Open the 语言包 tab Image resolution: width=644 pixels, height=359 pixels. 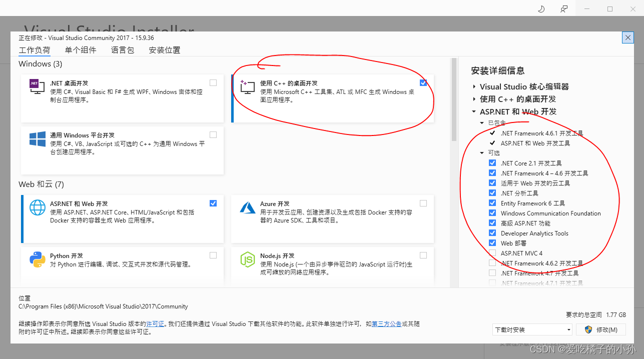click(x=122, y=50)
